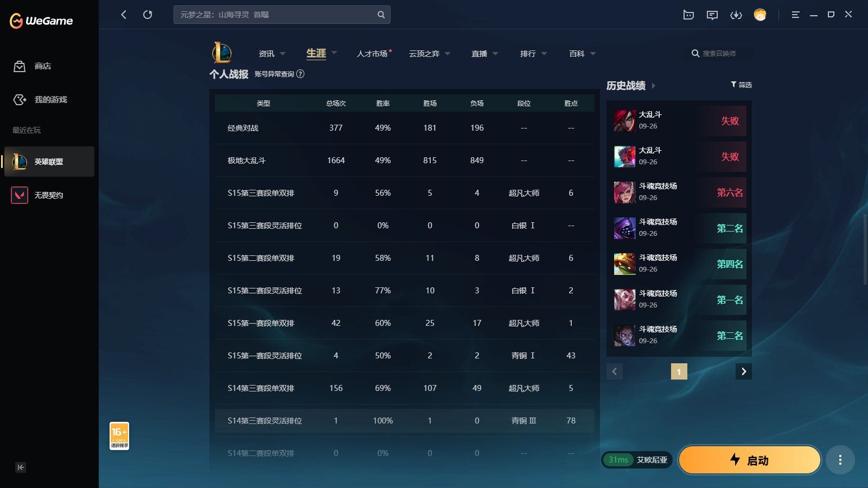Select the 艾欧尼亚 server indicator
The image size is (868, 488).
click(x=637, y=460)
